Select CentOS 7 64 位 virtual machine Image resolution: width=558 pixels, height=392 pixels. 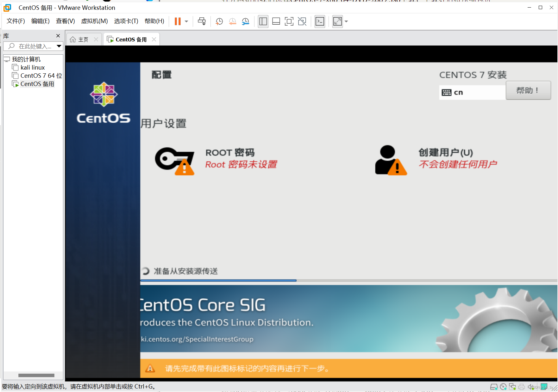pos(41,76)
